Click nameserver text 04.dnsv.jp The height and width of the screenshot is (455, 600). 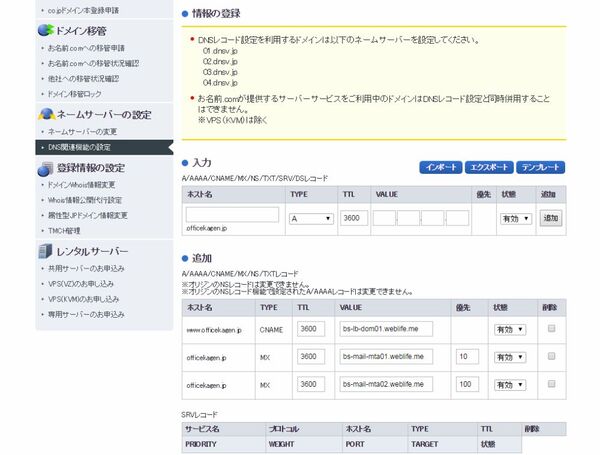[220, 83]
